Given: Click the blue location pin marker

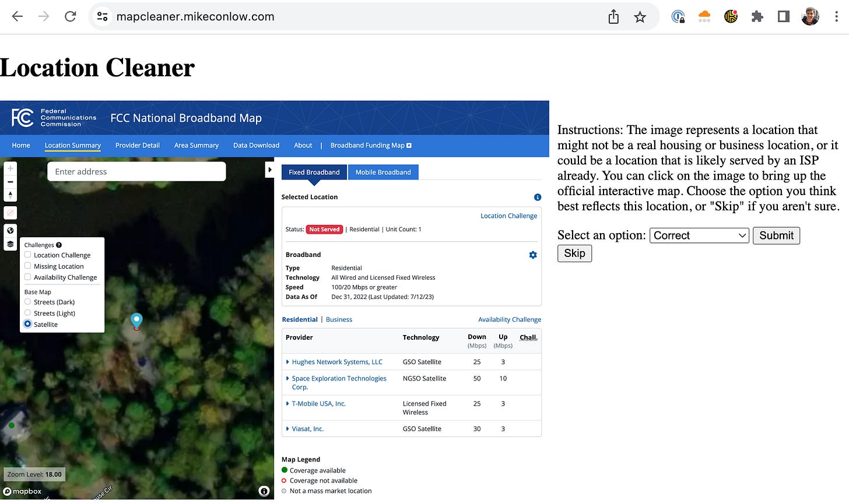Looking at the screenshot, I should (x=136, y=320).
